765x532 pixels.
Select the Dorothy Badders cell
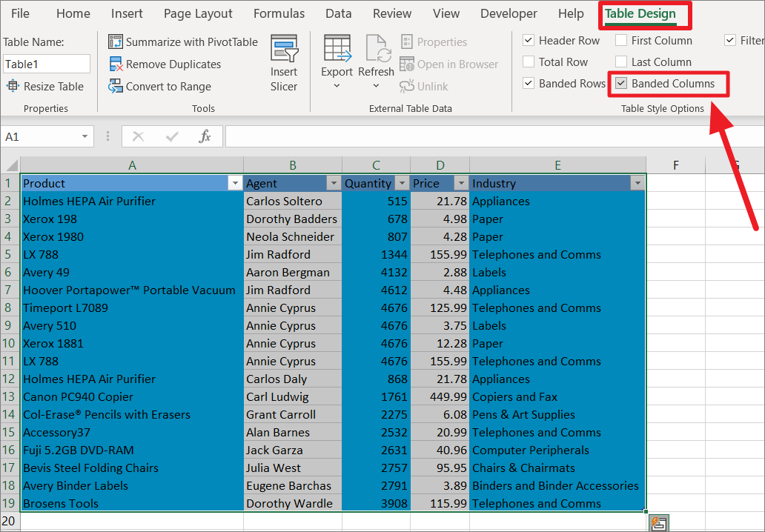click(x=293, y=219)
